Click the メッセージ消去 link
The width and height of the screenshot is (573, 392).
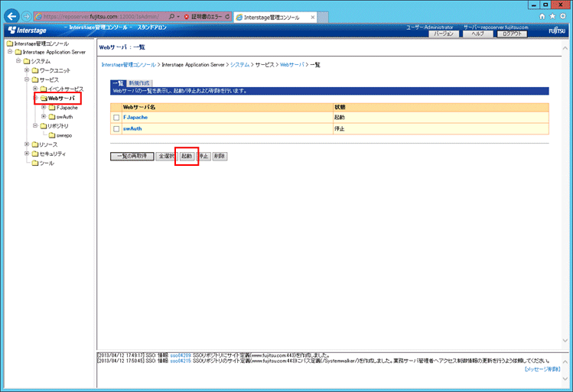click(x=542, y=369)
